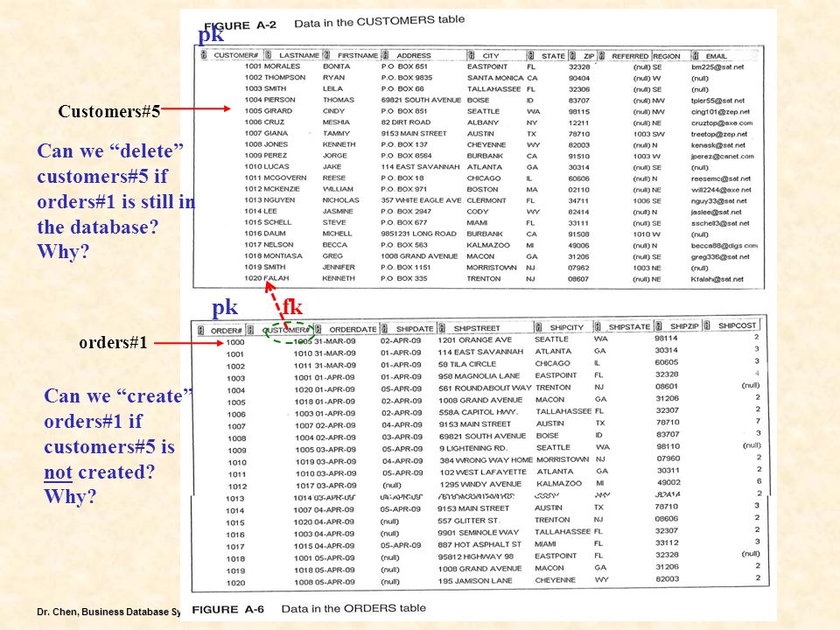Click the FIGURE A-6 ORDERS table caption

309,609
